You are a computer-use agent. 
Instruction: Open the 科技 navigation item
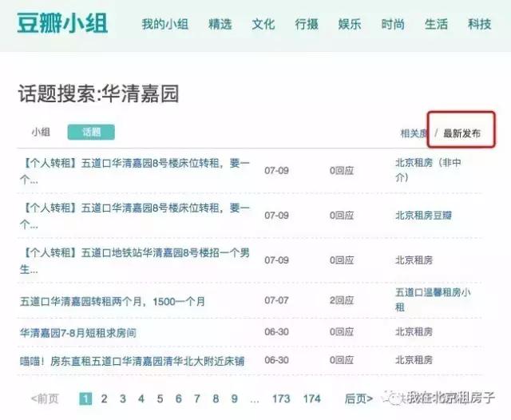[479, 24]
